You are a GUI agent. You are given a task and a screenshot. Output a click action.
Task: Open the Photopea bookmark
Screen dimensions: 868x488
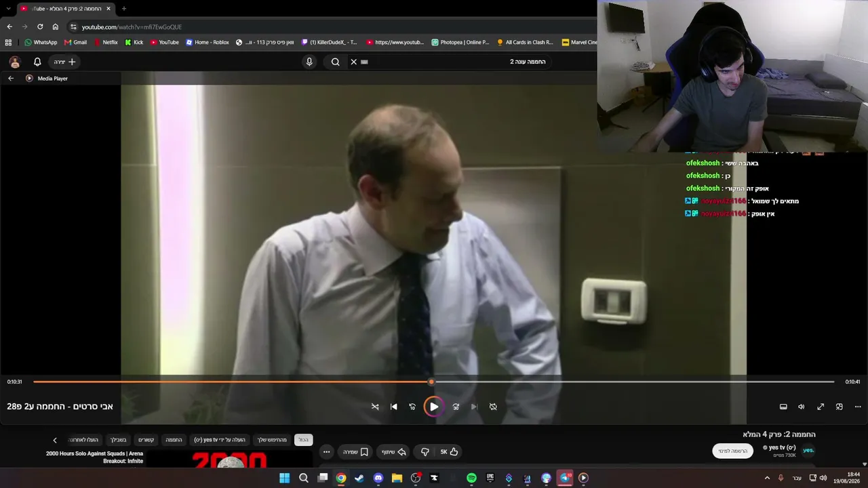click(x=460, y=42)
